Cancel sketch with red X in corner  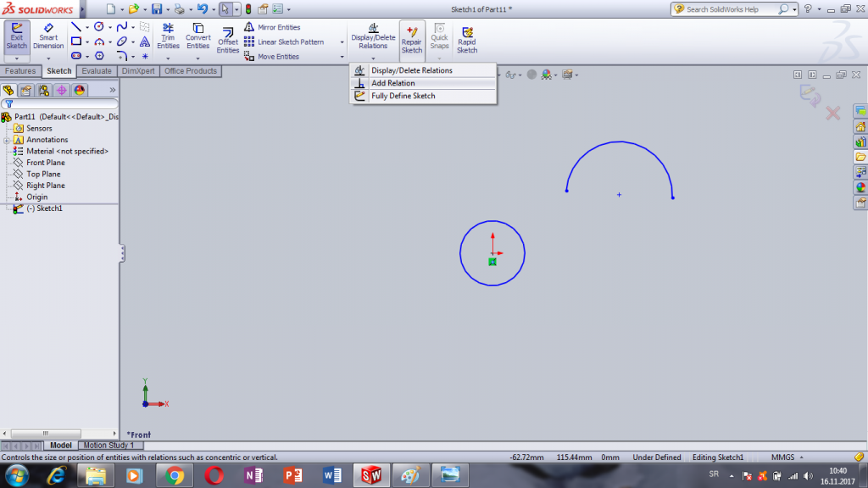[x=832, y=114]
